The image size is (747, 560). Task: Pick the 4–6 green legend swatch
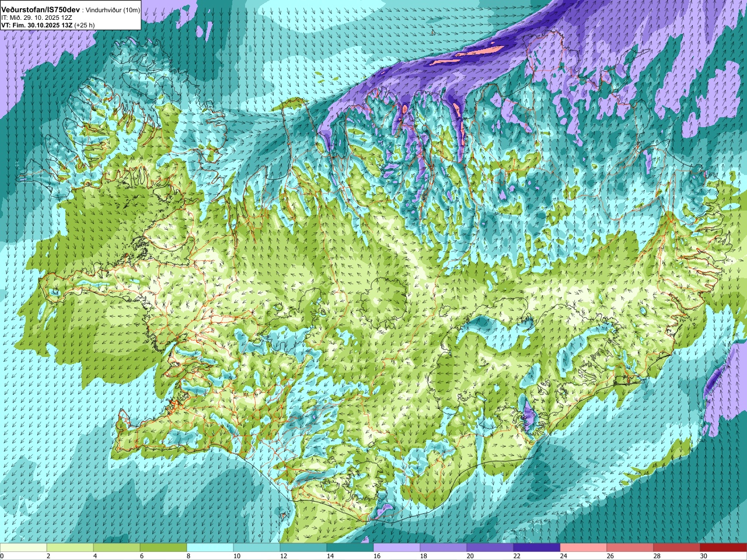click(117, 548)
